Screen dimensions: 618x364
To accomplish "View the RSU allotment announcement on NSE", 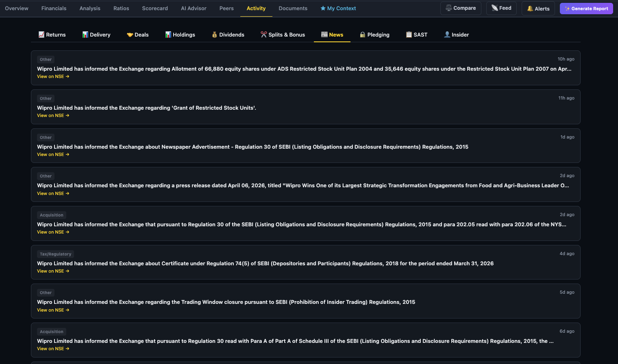I will pos(53,76).
